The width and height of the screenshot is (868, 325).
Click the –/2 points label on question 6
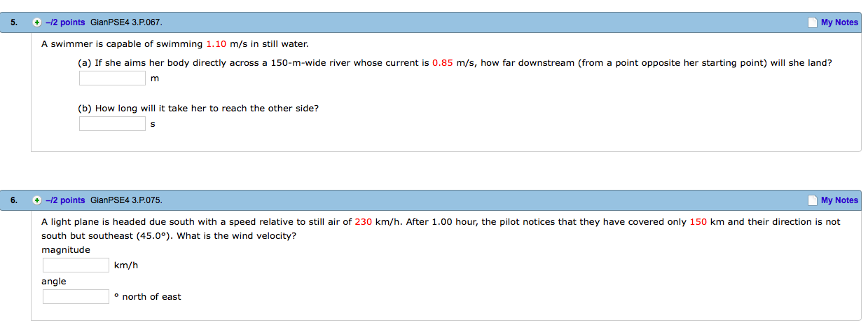(65, 200)
